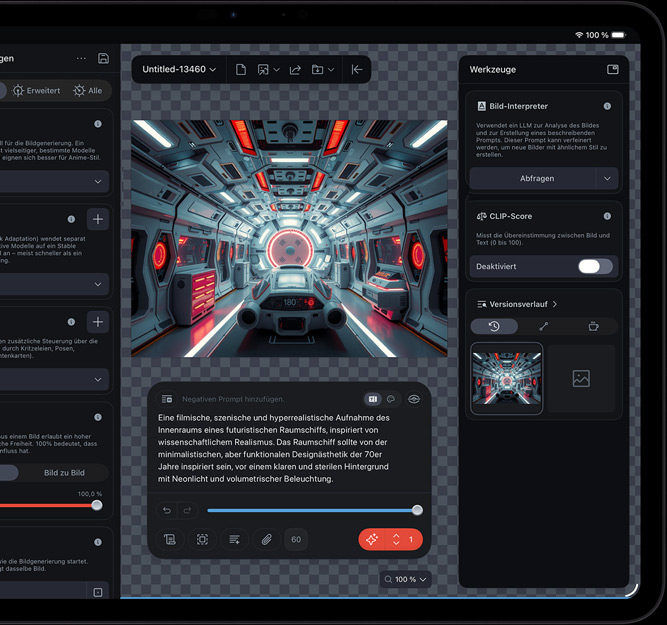Click the undo arrow in prompt box

pyautogui.click(x=167, y=510)
